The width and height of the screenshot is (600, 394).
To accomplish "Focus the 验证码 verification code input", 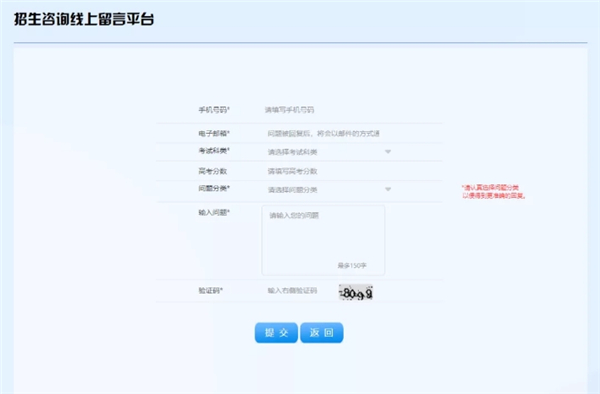I will click(x=298, y=291).
